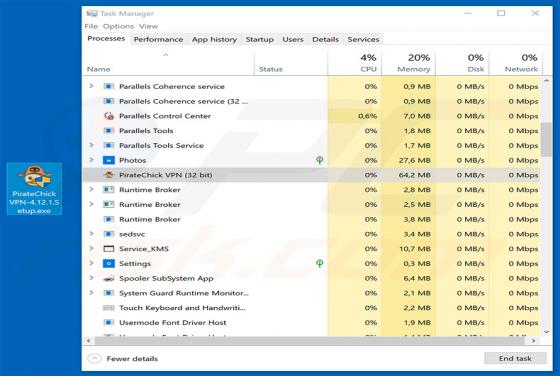Image resolution: width=560 pixels, height=376 pixels.
Task: Click the Touch Keyboard and Handwriting icon
Action: 109,308
